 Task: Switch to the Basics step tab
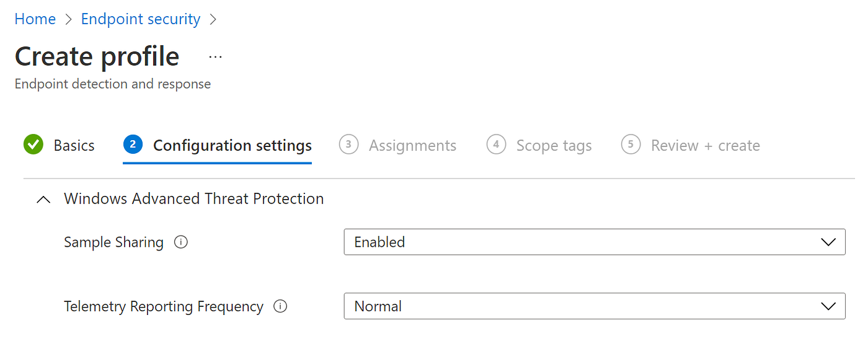[x=74, y=146]
